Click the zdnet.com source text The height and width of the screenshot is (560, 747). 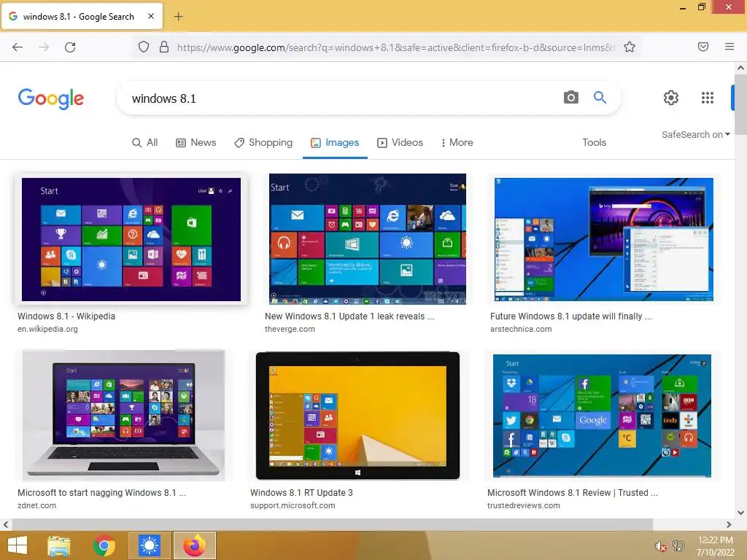[36, 506]
